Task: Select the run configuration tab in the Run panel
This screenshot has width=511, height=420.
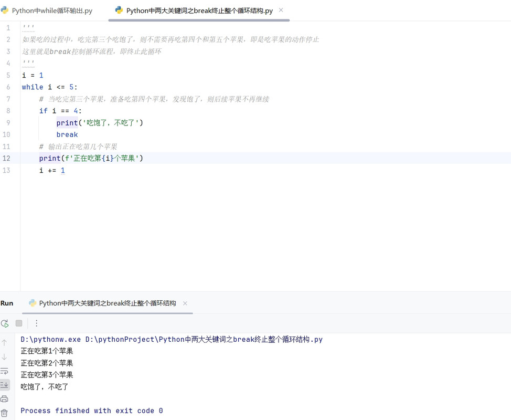Action: point(107,303)
